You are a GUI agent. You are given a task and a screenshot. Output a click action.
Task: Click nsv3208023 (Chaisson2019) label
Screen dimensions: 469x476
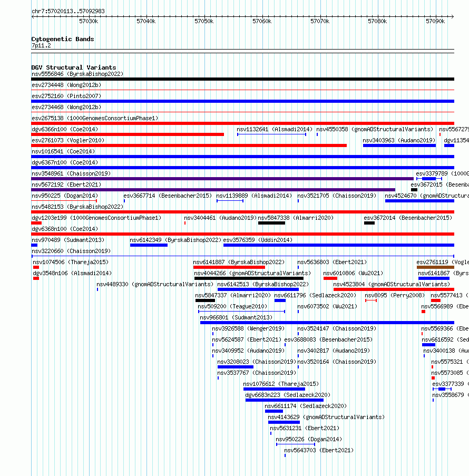257,362
